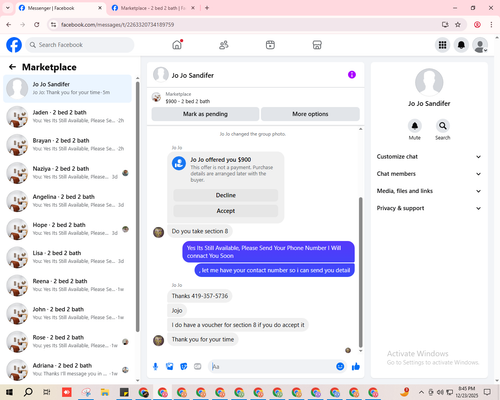Open the Jaden - 2 bed 2 bath chat
Image resolution: width=500 pixels, height=400 pixels.
pos(67,117)
